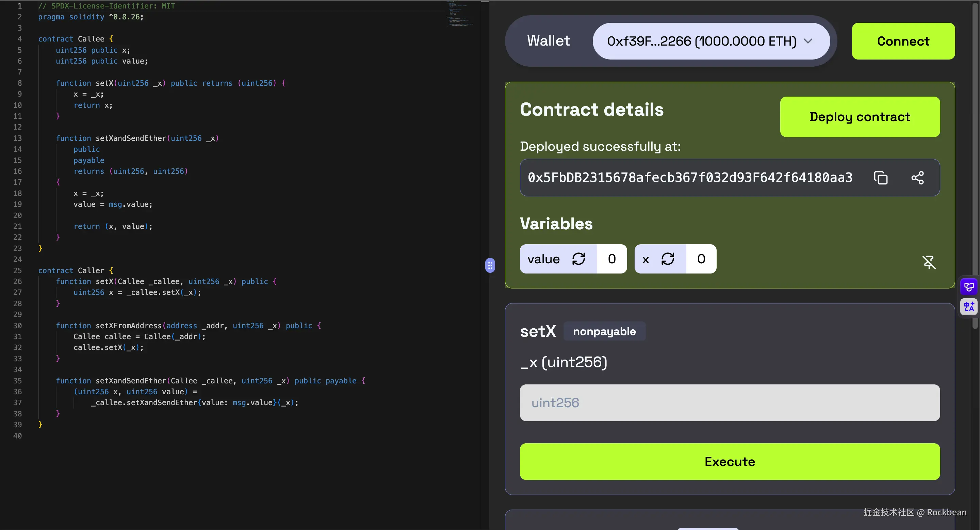This screenshot has height=530, width=980.
Task: Open the wallet account dropdown
Action: click(x=710, y=41)
